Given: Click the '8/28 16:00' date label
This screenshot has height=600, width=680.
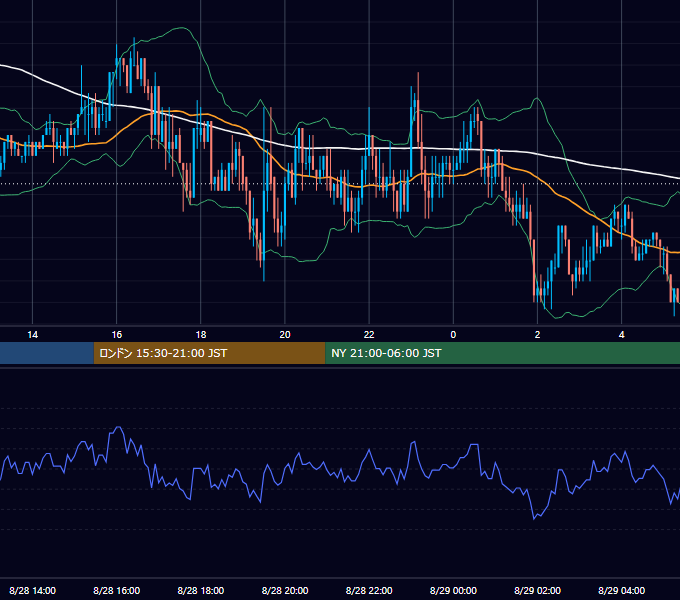Looking at the screenshot, I should coord(117,590).
